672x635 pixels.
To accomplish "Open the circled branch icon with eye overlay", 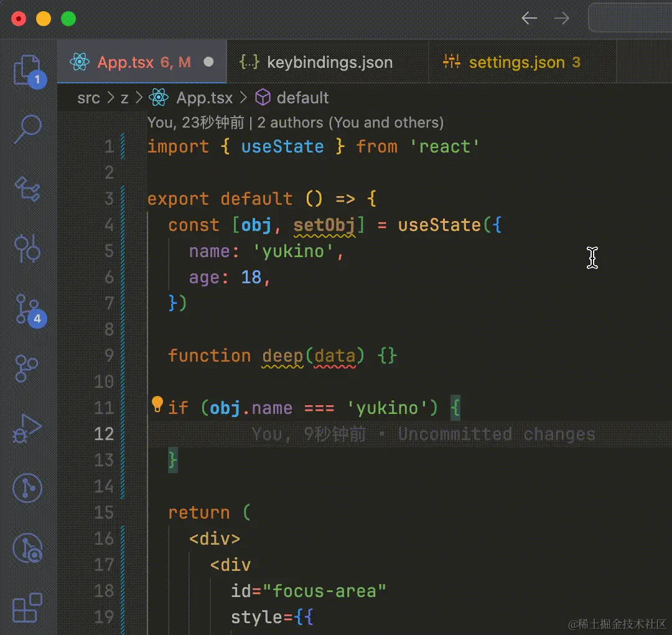I will 27,548.
